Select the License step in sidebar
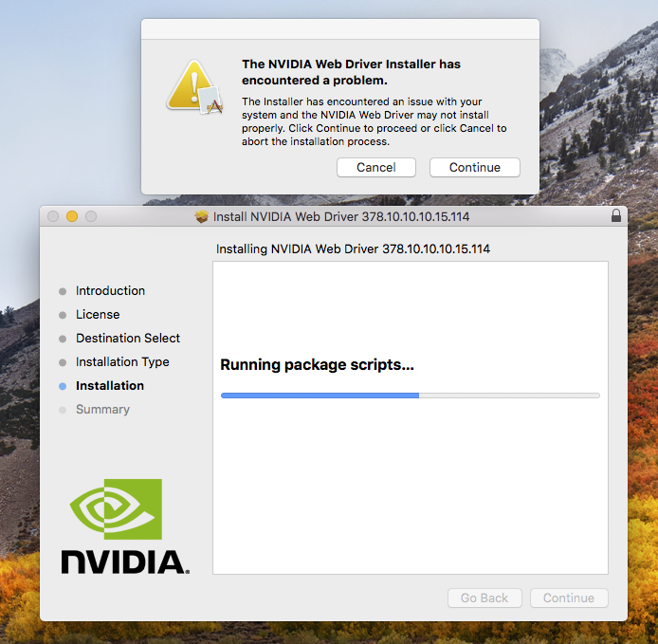Viewport: 658px width, 644px height. (x=98, y=315)
